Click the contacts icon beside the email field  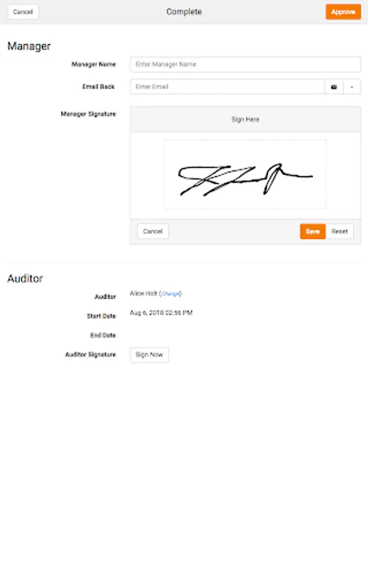(333, 87)
